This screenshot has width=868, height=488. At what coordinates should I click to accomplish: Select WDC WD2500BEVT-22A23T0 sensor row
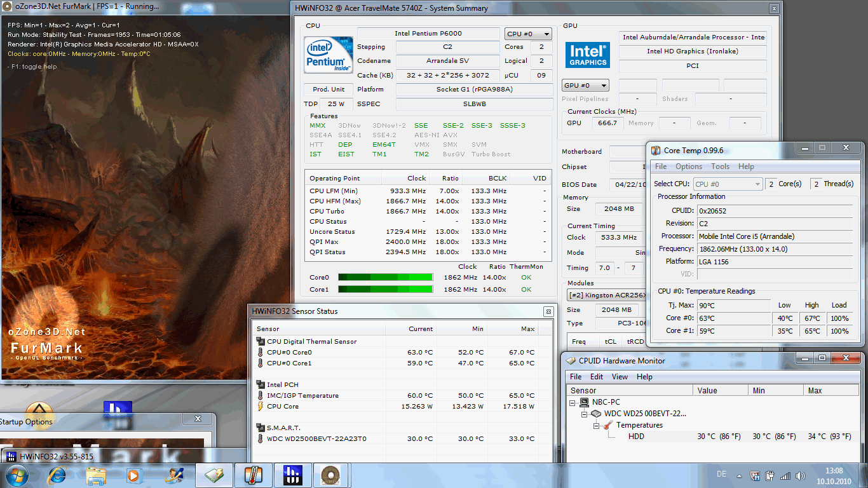pyautogui.click(x=403, y=438)
